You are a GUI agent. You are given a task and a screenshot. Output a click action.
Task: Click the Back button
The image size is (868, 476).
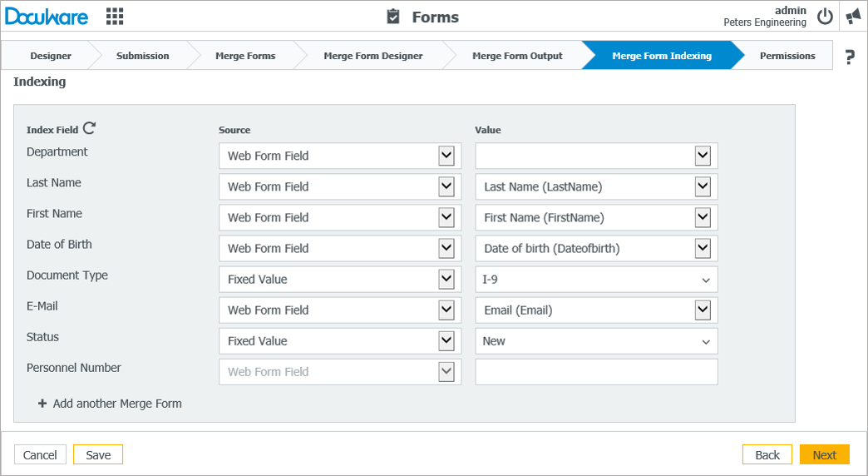click(x=767, y=454)
